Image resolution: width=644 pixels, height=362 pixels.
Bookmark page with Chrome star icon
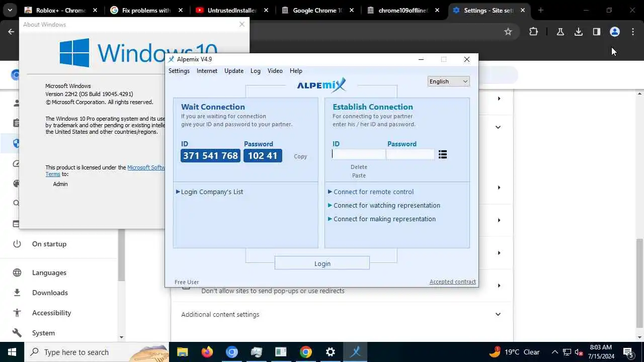point(508,32)
